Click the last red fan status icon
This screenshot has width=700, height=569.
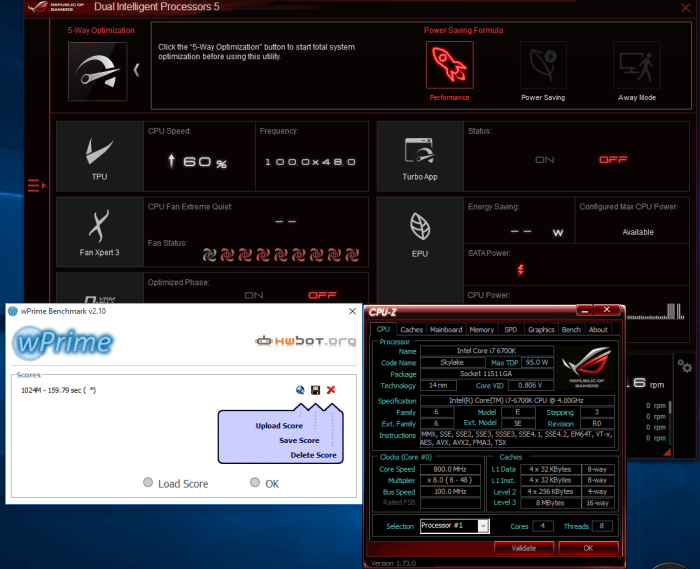click(x=352, y=255)
